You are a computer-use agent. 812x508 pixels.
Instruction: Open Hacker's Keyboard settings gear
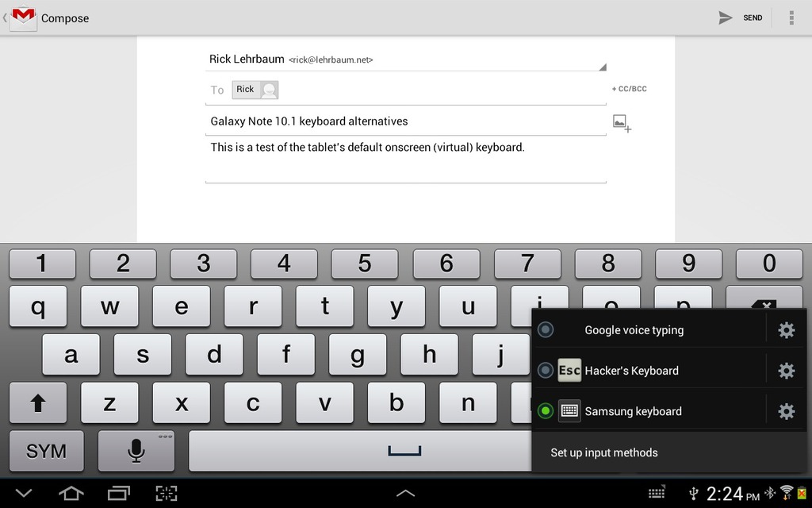pyautogui.click(x=786, y=370)
